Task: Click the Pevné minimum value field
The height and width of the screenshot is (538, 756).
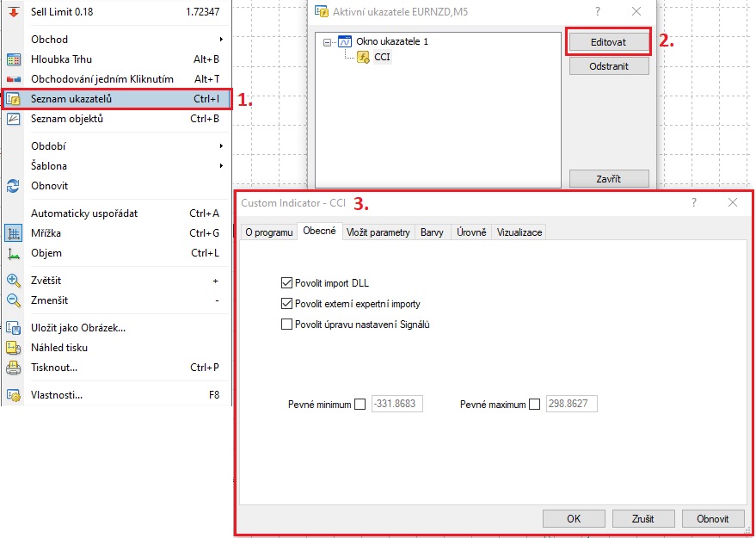Action: (396, 405)
